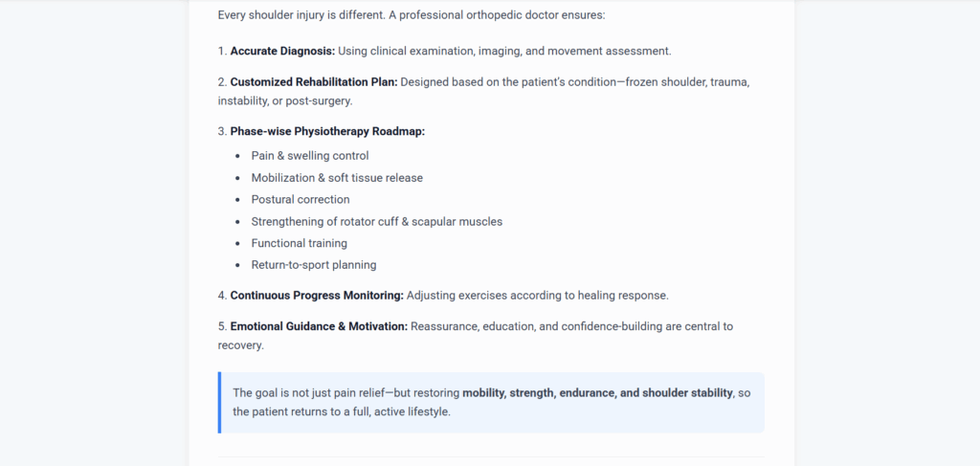Image resolution: width=980 pixels, height=466 pixels.
Task: Select the "Customized Rehabilitation Plan:" bold label
Action: pyautogui.click(x=313, y=82)
